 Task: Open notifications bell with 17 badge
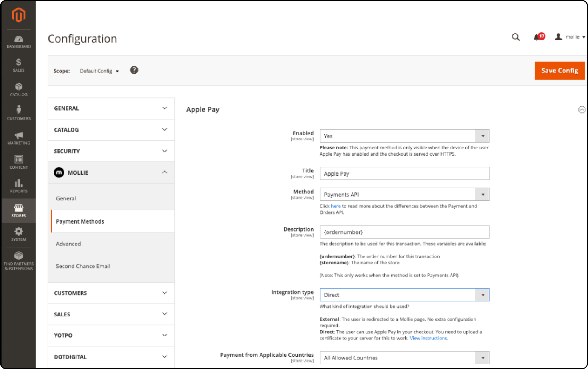(539, 37)
